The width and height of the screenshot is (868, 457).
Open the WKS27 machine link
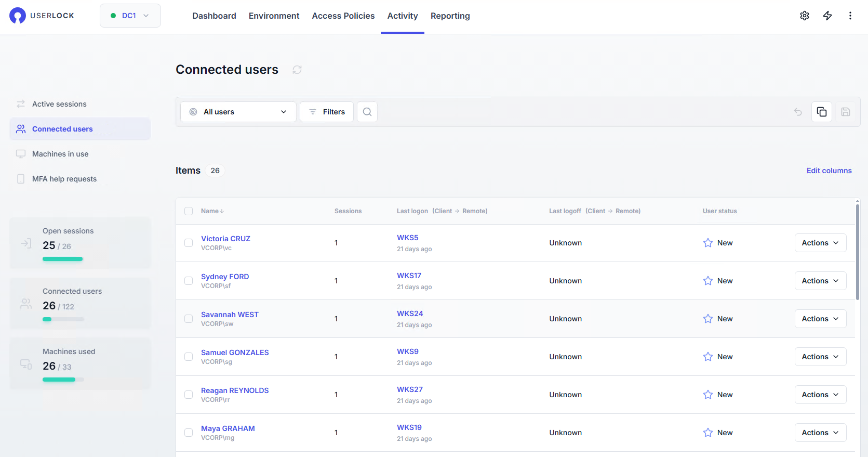[x=409, y=389]
